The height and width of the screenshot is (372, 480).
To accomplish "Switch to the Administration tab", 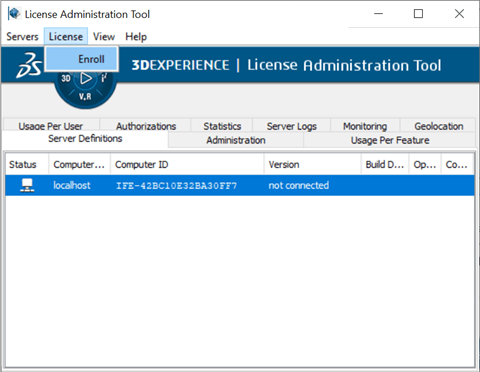I will click(236, 140).
